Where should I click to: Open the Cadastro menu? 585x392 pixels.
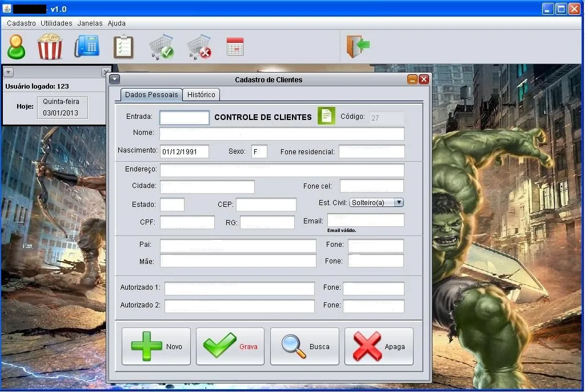[x=21, y=23]
